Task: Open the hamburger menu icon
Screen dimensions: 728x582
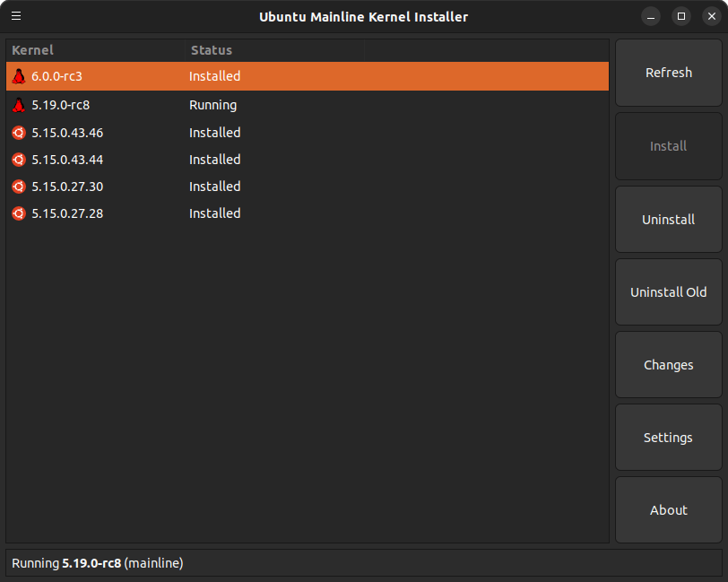Action: 16,16
